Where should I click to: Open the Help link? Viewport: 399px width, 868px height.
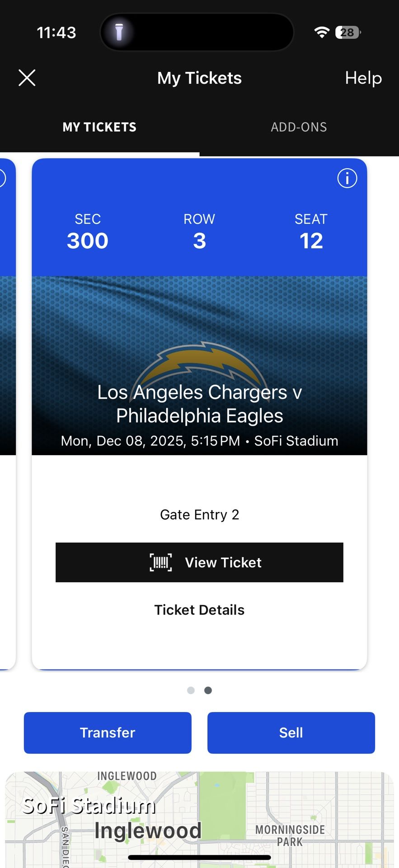pos(363,78)
